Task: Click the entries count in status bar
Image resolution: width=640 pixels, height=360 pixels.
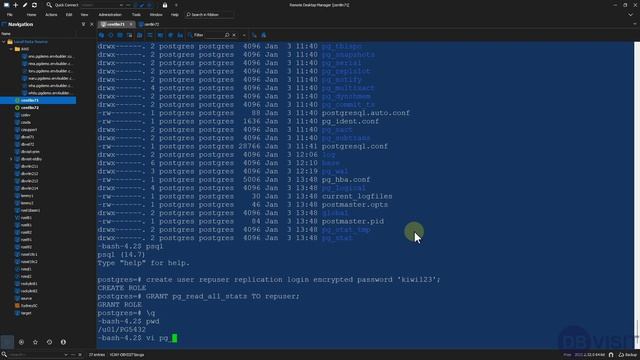Action: (x=97, y=355)
